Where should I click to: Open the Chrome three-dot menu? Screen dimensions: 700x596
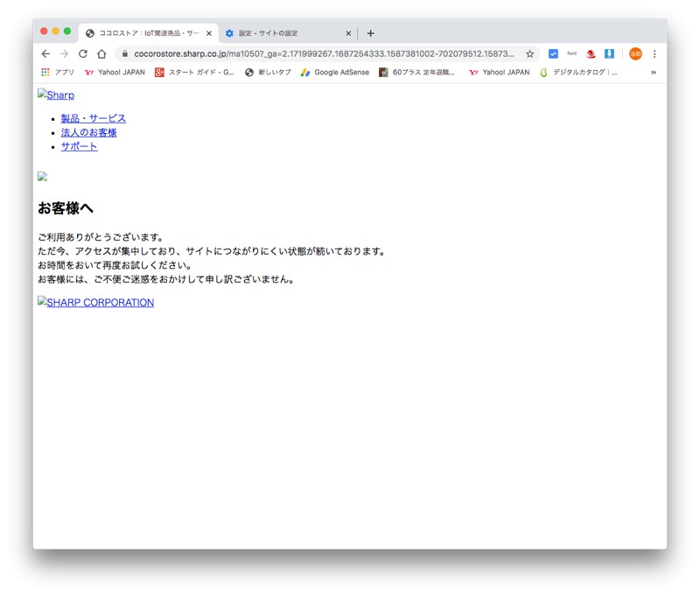[654, 53]
